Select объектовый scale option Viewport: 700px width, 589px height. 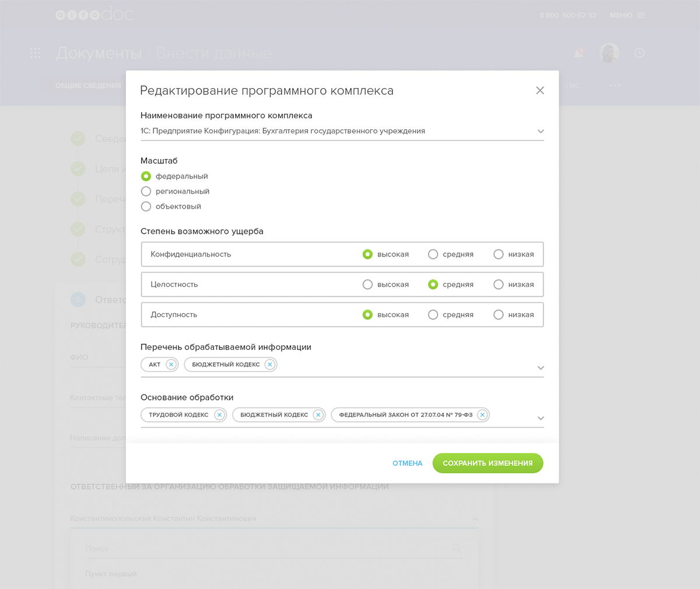coord(146,206)
